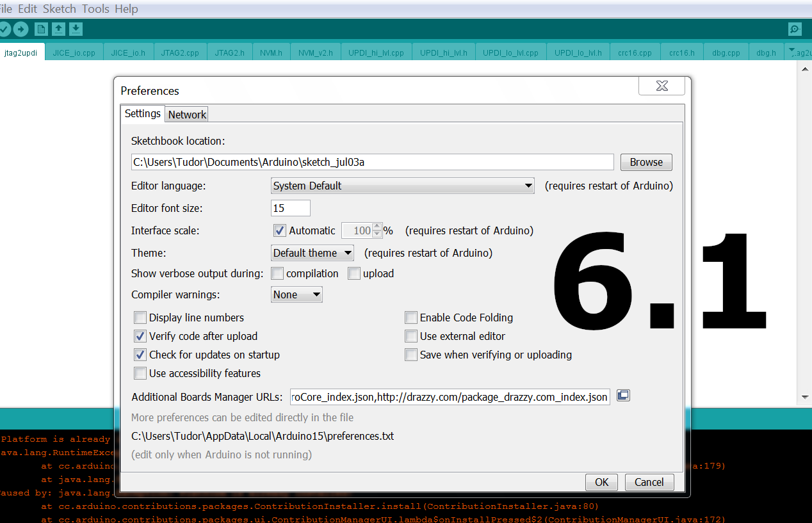The width and height of the screenshot is (812, 523).
Task: Switch to the jtag2updi tab
Action: tap(22, 52)
